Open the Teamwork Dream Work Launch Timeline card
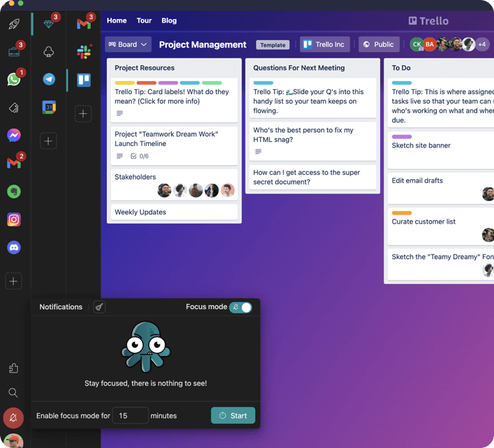 pyautogui.click(x=174, y=145)
